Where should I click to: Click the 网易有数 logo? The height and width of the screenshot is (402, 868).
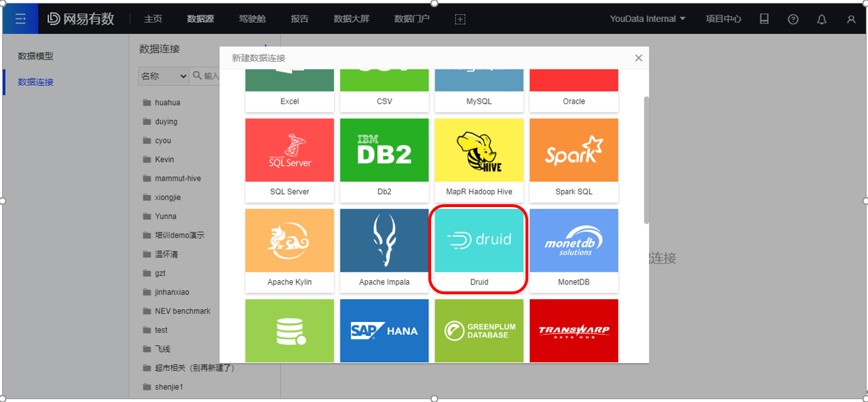[x=81, y=19]
